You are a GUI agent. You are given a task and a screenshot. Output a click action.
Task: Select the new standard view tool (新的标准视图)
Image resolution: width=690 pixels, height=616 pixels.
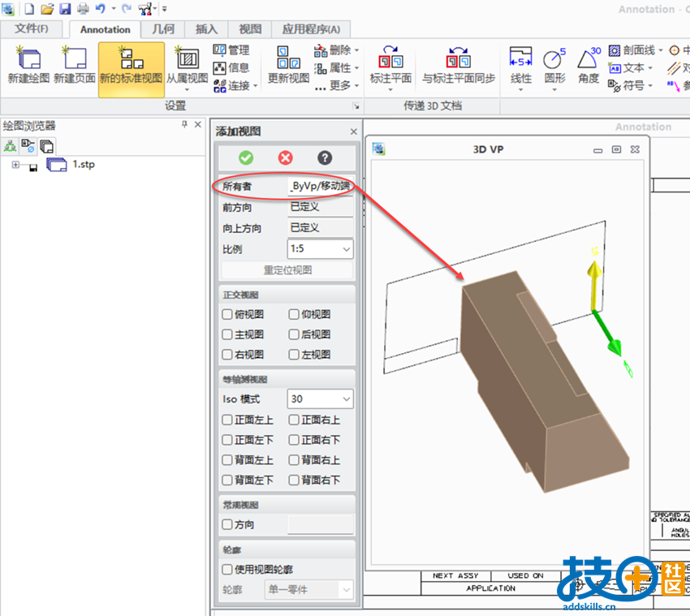coord(132,69)
